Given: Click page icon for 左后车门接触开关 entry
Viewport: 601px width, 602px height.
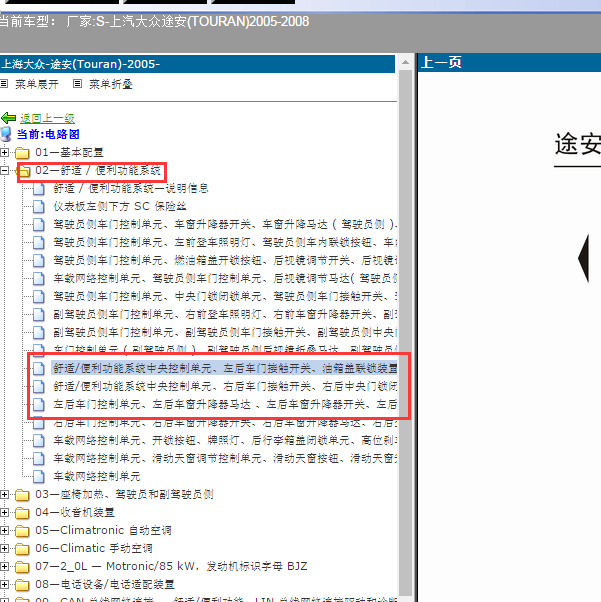Looking at the screenshot, I should point(38,368).
